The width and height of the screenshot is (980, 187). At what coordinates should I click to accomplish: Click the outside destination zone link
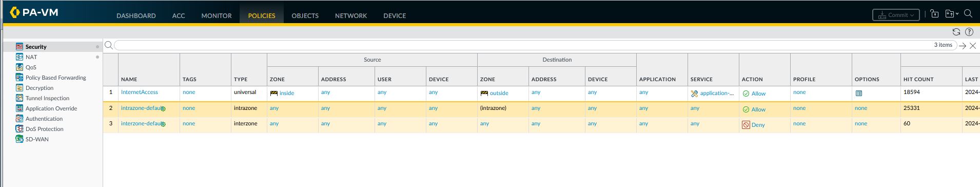coord(499,93)
